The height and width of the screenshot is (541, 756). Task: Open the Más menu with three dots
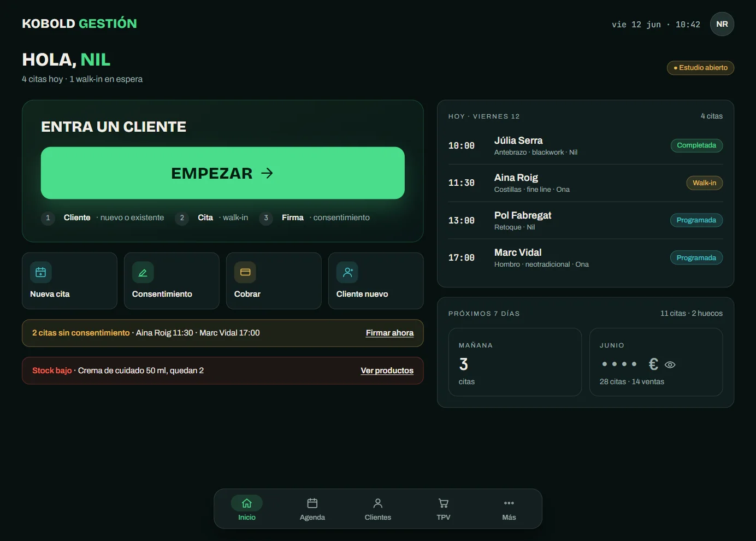(x=509, y=509)
